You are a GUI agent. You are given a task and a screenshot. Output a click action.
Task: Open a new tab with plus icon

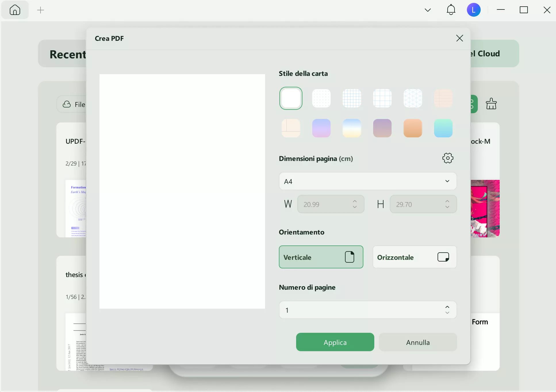coord(41,10)
